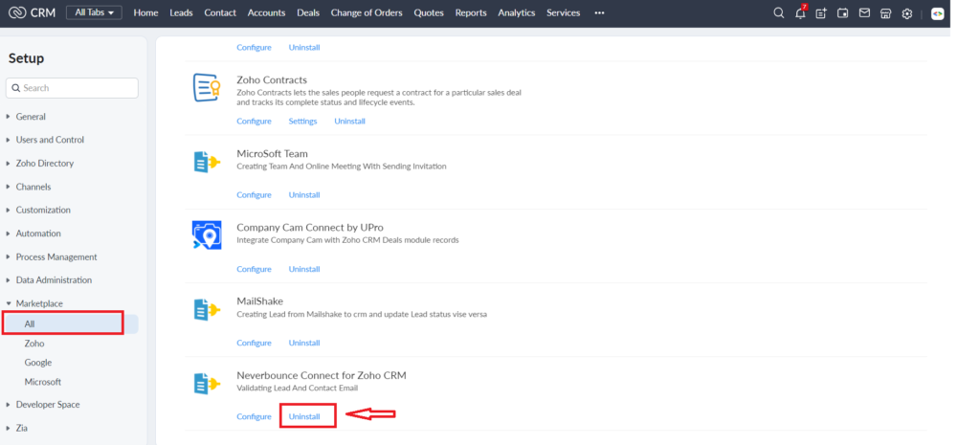Image resolution: width=980 pixels, height=445 pixels.
Task: Open the Reports tab
Action: [x=471, y=12]
